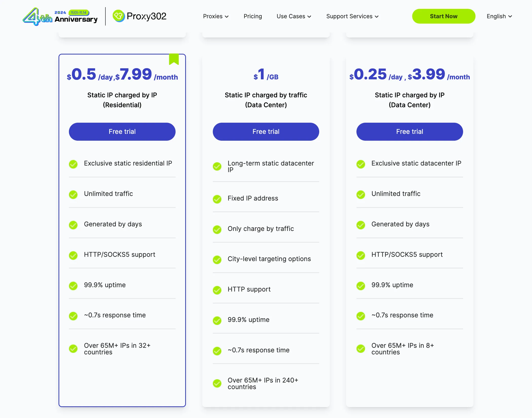Click checkmark beside Over 65M+ IPs in 8+ countries

tap(361, 349)
